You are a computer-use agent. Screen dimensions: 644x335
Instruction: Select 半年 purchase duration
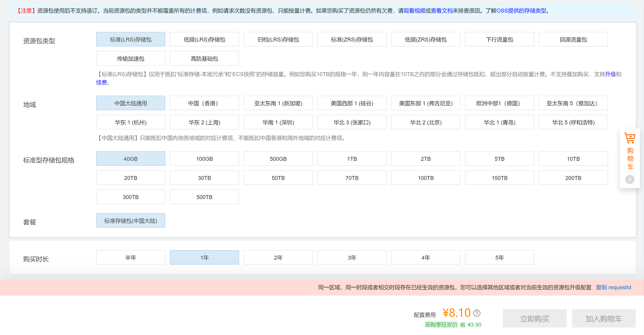click(130, 258)
